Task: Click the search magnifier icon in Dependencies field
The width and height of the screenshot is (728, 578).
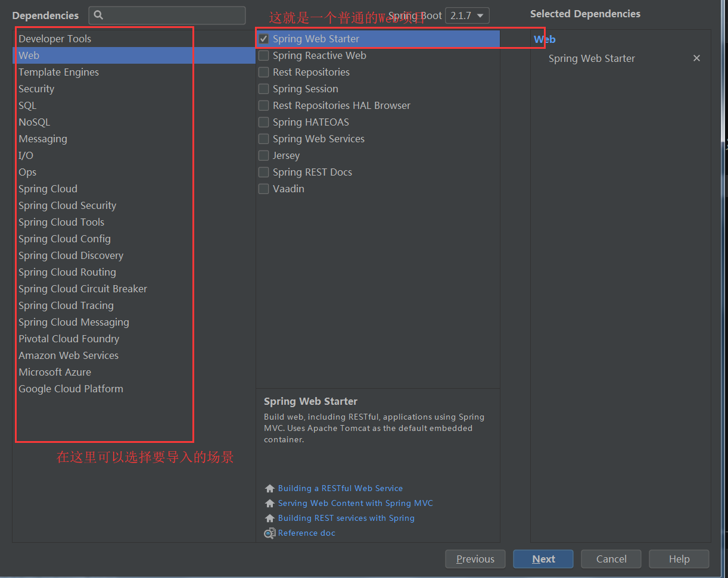Action: pos(99,15)
